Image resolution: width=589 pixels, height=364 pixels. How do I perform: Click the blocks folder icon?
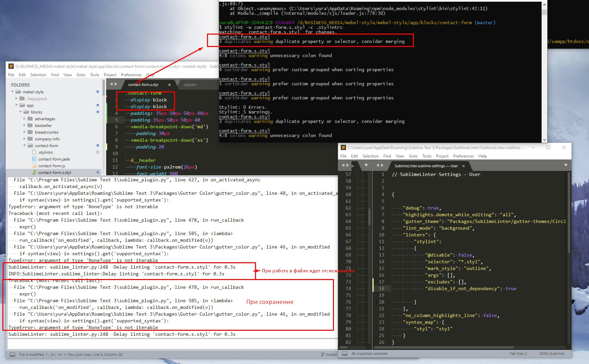coord(26,112)
